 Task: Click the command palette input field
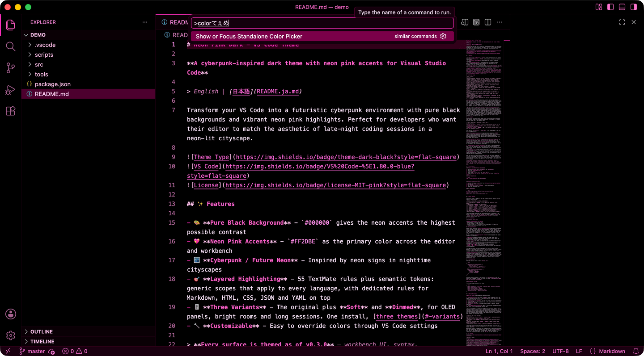pos(322,23)
